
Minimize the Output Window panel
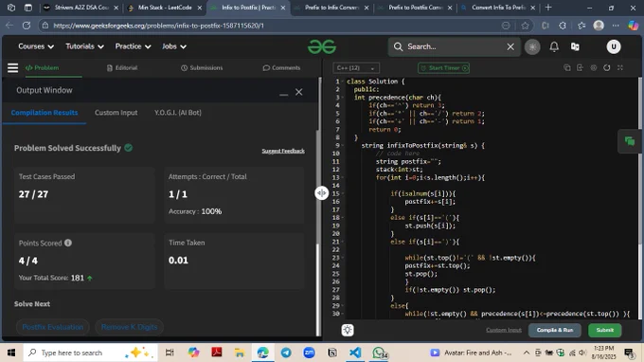(283, 94)
